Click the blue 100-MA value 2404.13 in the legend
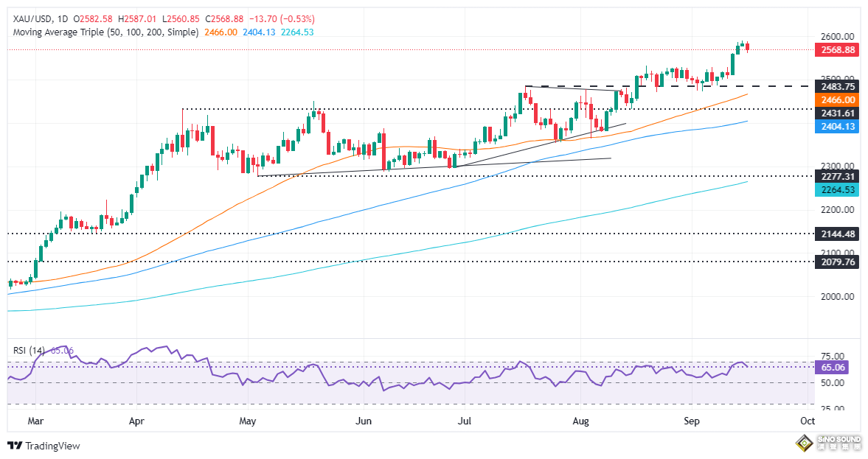 tap(259, 32)
